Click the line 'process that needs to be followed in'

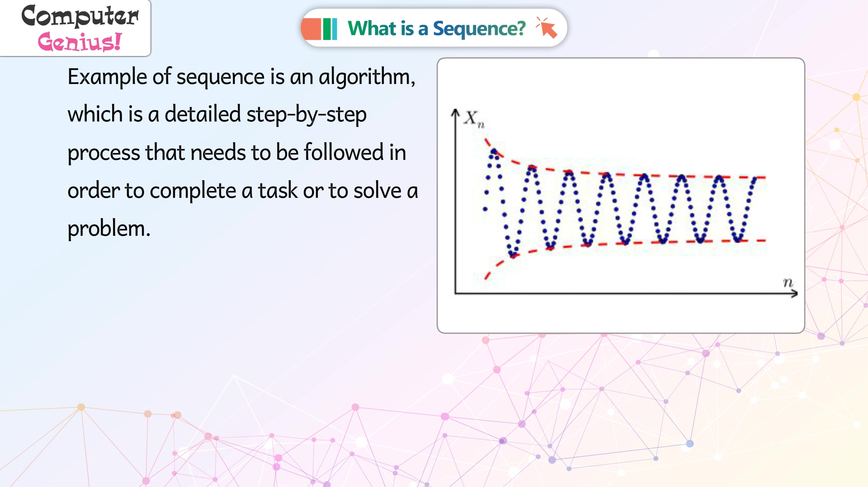coord(236,153)
